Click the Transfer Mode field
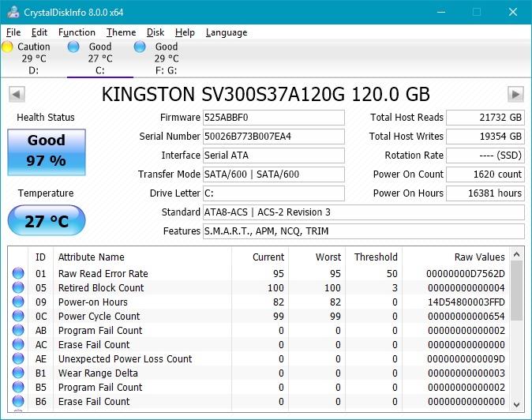This screenshot has width=532, height=420. pos(274,174)
